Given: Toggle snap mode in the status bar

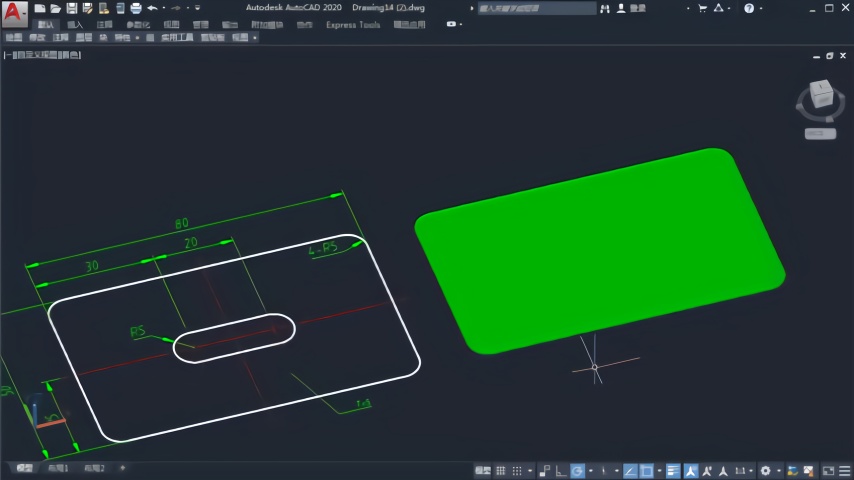Looking at the screenshot, I should pos(517,471).
